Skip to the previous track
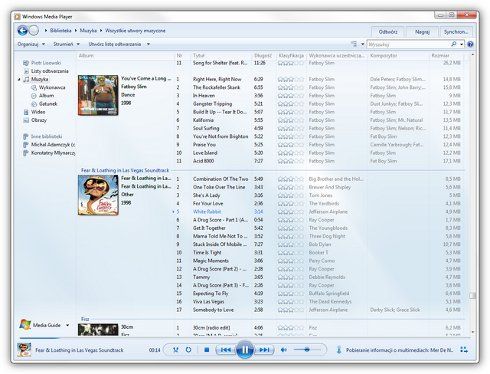This screenshot has width=490, height=374. click(226, 350)
